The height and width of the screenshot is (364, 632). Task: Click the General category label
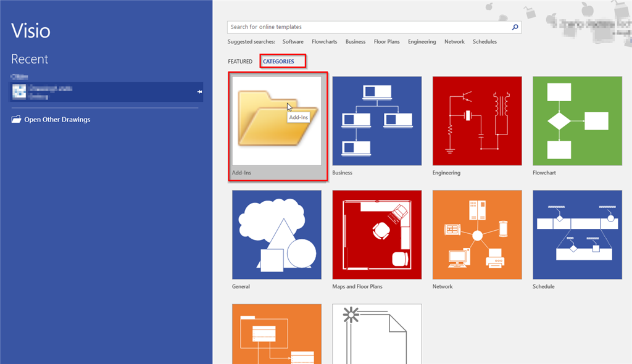tap(241, 287)
